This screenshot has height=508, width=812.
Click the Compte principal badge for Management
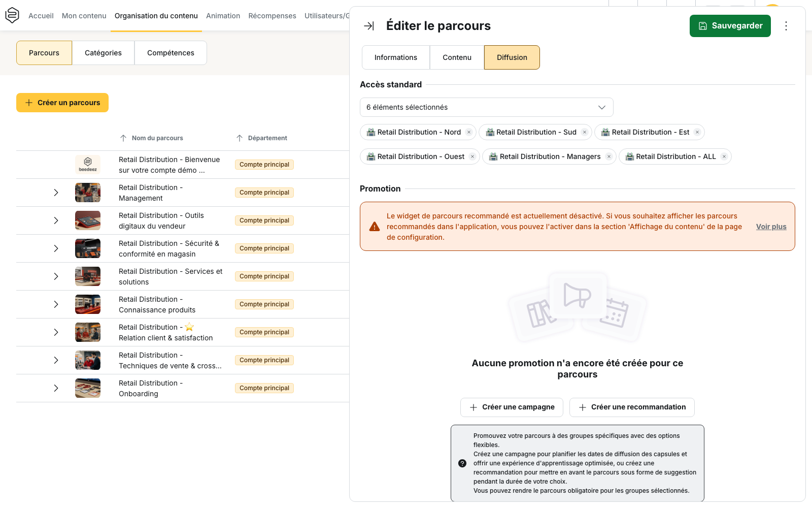(x=264, y=193)
